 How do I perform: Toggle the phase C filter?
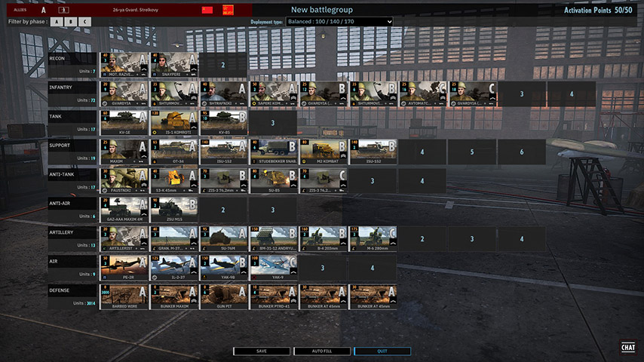point(84,22)
